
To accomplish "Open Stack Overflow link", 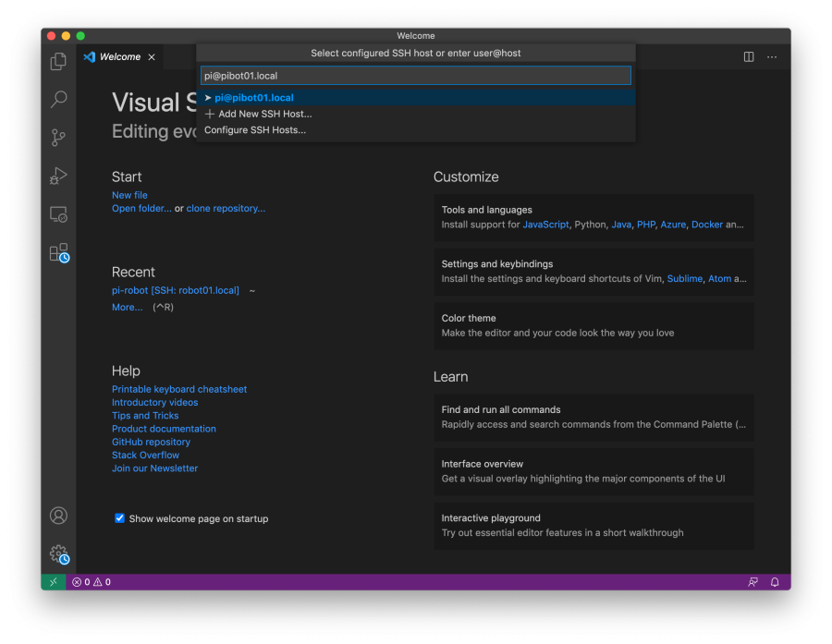I will click(x=145, y=455).
